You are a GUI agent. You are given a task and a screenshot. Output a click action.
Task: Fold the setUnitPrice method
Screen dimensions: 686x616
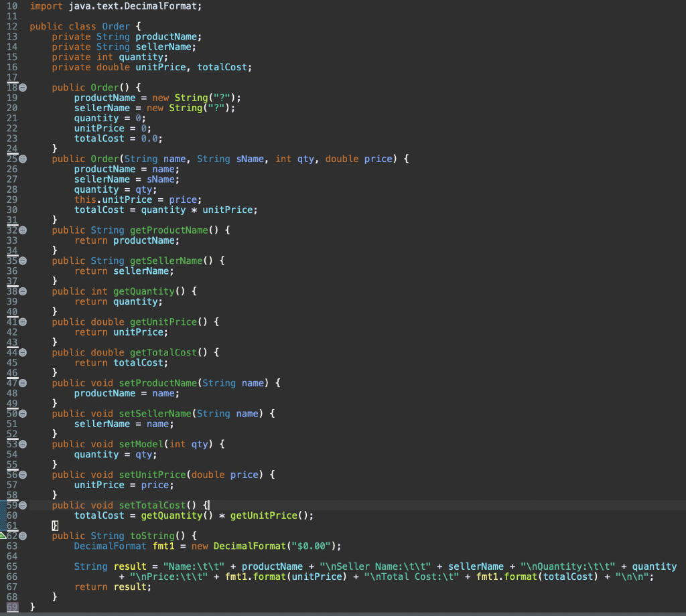pos(22,474)
